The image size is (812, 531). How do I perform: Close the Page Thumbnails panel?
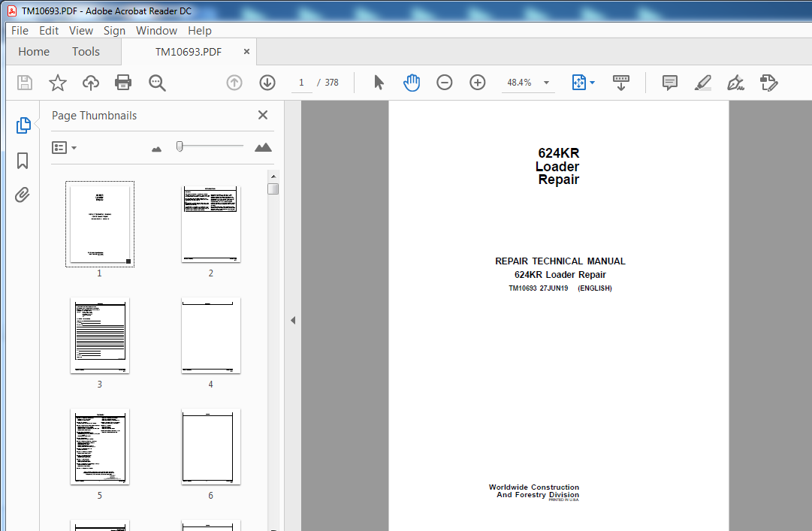[263, 115]
